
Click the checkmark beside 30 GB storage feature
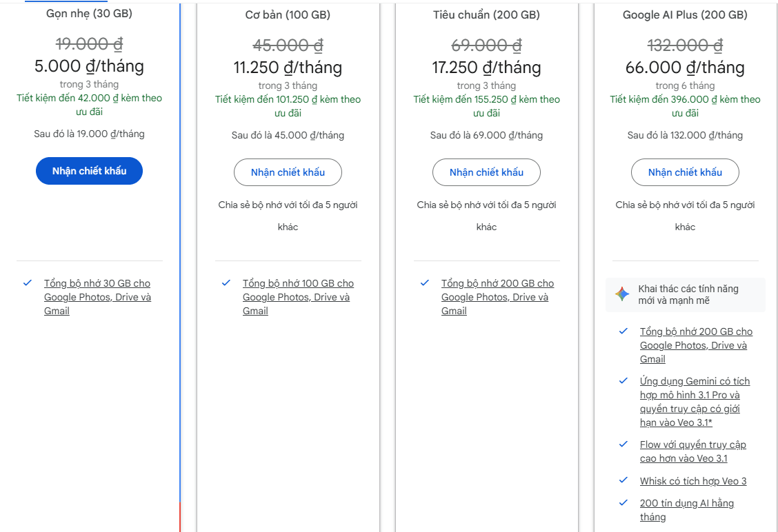28,283
